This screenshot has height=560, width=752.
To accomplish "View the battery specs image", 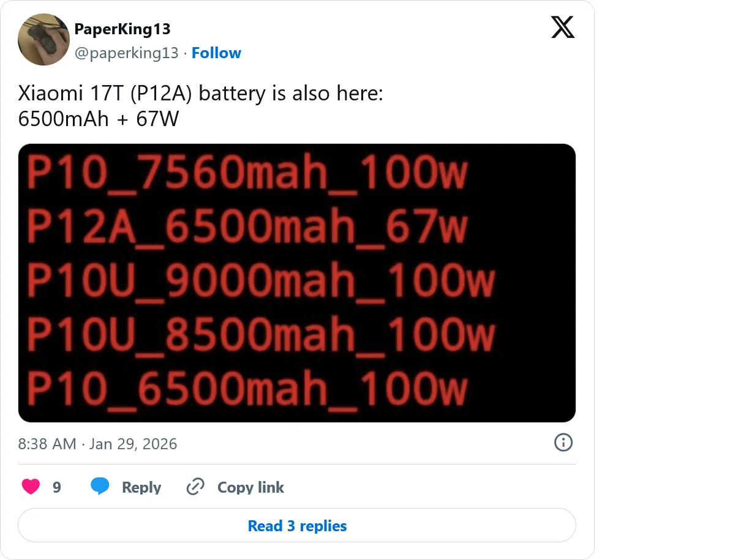I will 297,282.
